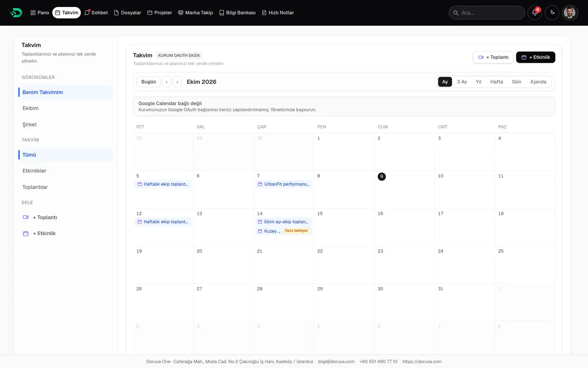Filter by Etkinlikler in sidebar
Screen dimensions: 588x368
coord(65,171)
